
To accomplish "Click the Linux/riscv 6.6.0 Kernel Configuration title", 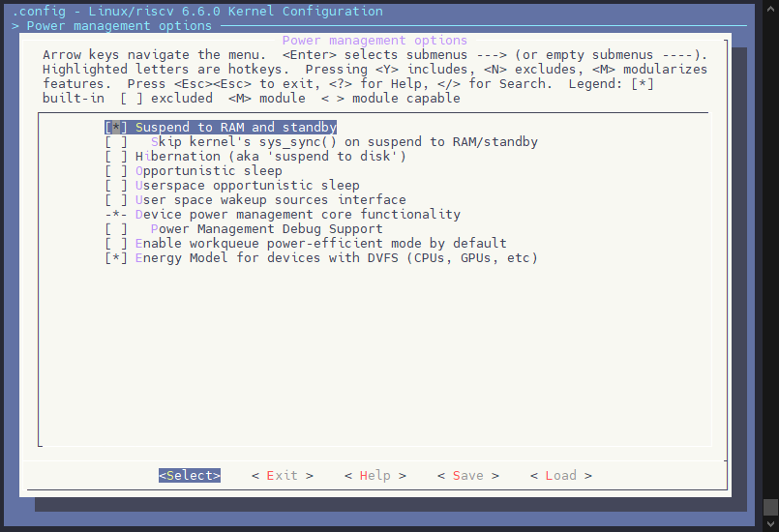I will point(226,12).
